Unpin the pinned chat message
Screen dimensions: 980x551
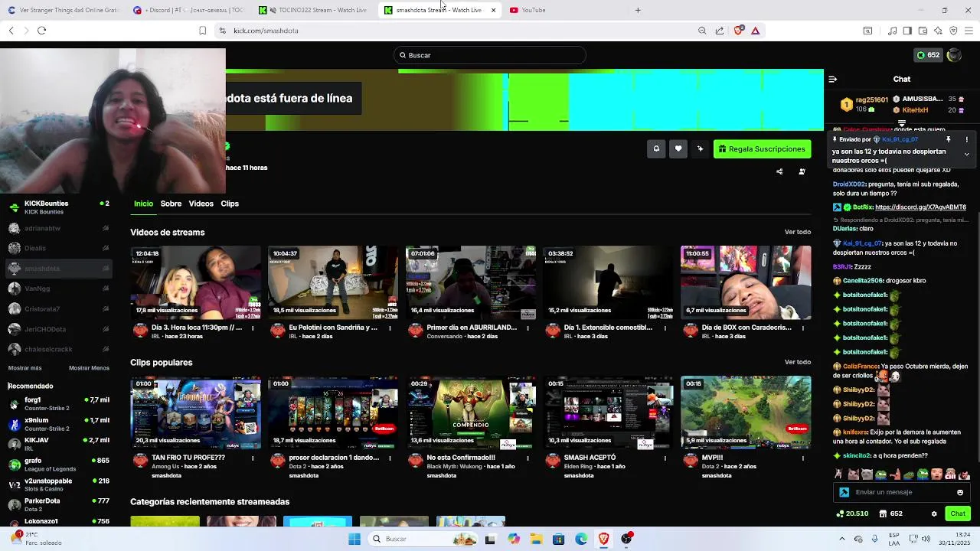point(948,139)
